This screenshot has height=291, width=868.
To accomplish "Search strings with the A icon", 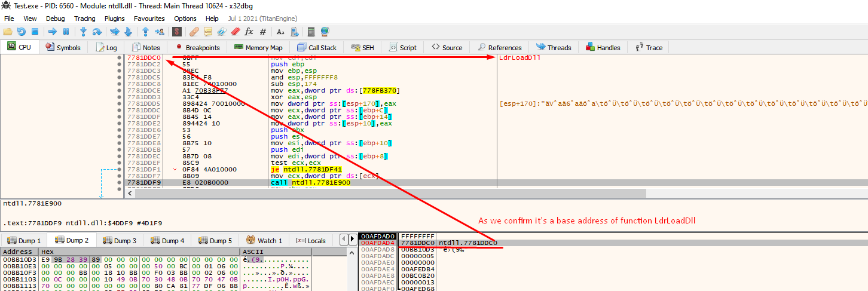I will click(x=280, y=31).
